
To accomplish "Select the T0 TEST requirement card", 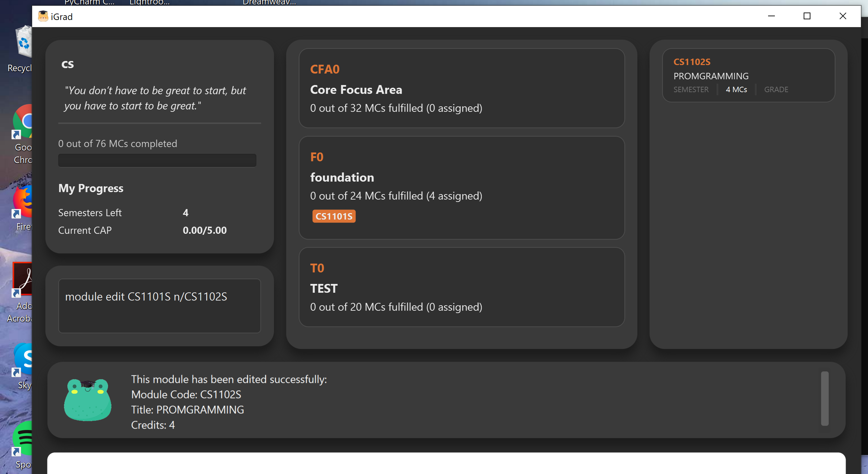I will pos(461,287).
